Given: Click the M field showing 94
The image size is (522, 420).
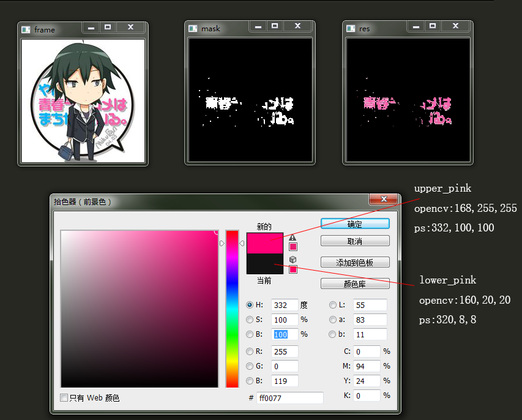Looking at the screenshot, I should (x=367, y=366).
